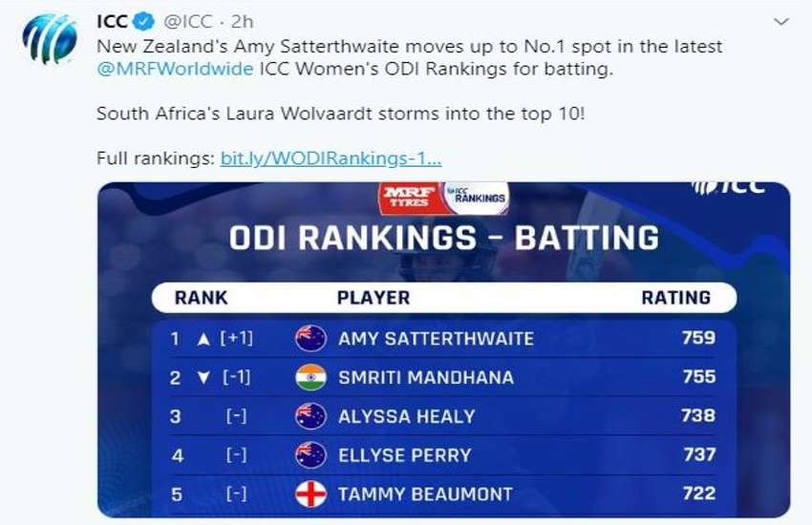Viewport: 812px width, 525px height.
Task: Click the ICC profile avatar logo
Action: 50,39
